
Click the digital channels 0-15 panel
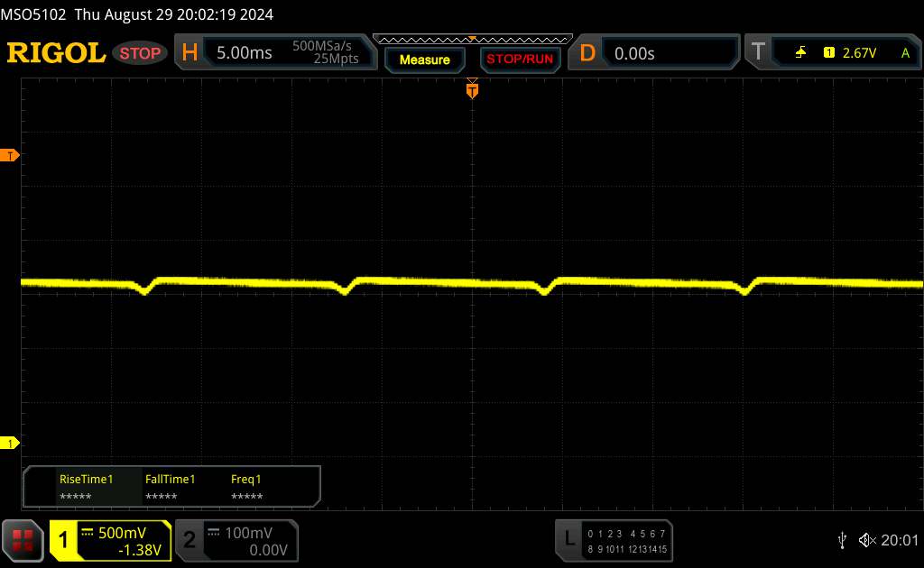[627, 541]
